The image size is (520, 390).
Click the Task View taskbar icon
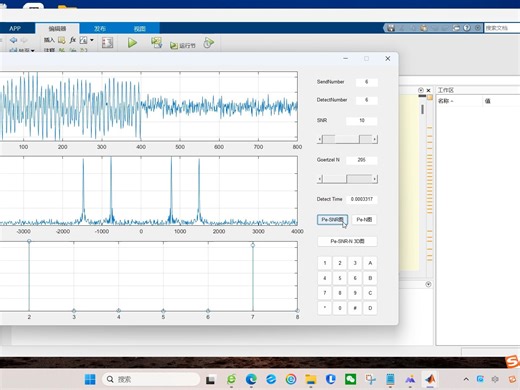(x=210, y=379)
